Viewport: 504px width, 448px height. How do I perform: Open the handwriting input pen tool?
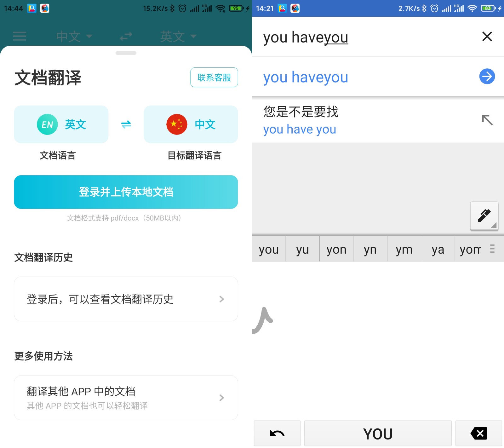pyautogui.click(x=484, y=215)
